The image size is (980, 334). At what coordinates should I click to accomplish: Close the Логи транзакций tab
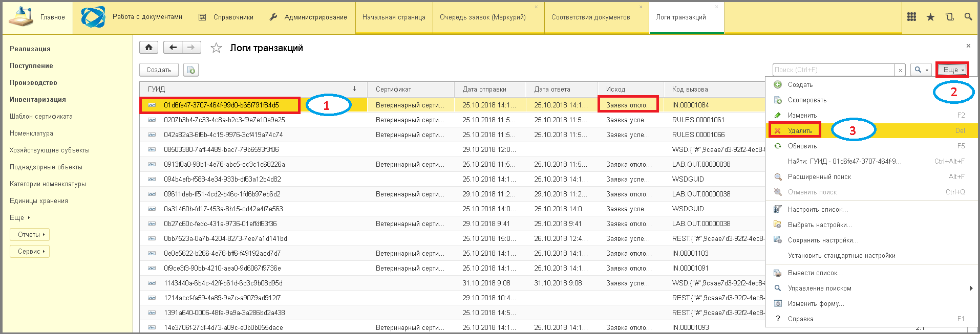(716, 7)
